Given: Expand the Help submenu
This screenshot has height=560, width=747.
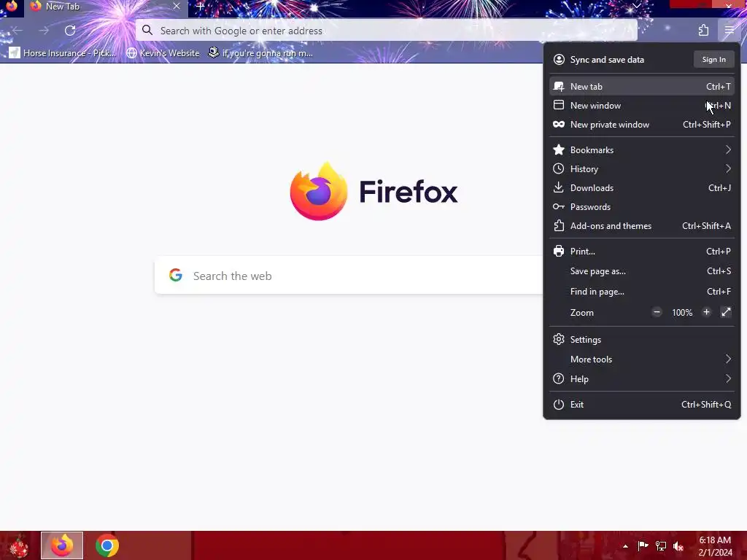Looking at the screenshot, I should 642,379.
